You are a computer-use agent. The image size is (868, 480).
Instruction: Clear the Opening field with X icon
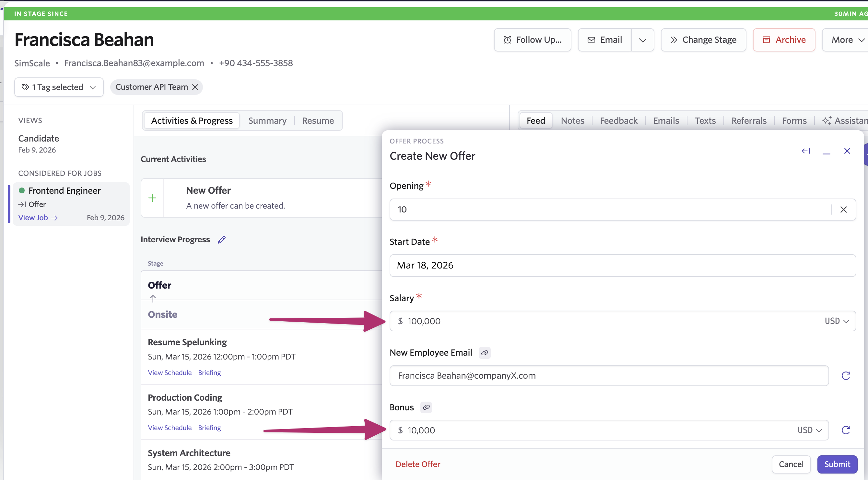[x=843, y=210]
